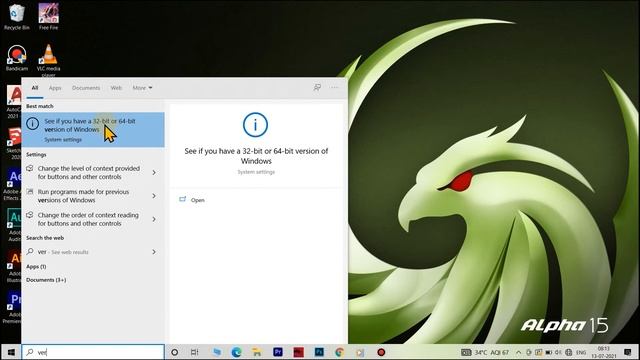The height and width of the screenshot is (360, 640).
Task: Select 'Run programs made for previous versions' result
Action: pyautogui.click(x=83, y=196)
